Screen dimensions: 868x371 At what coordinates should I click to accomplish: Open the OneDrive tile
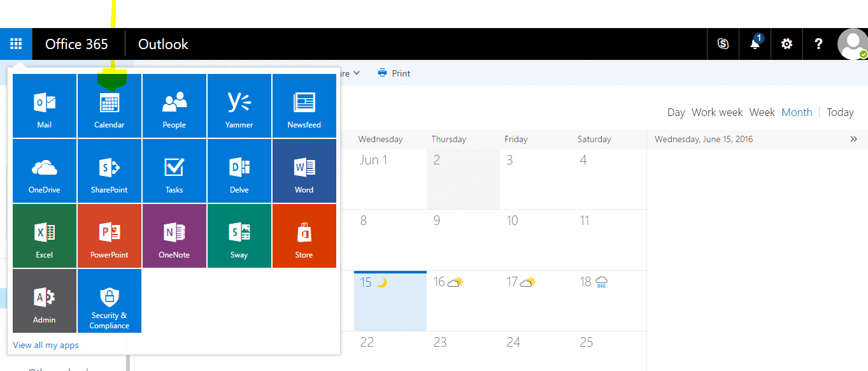45,170
